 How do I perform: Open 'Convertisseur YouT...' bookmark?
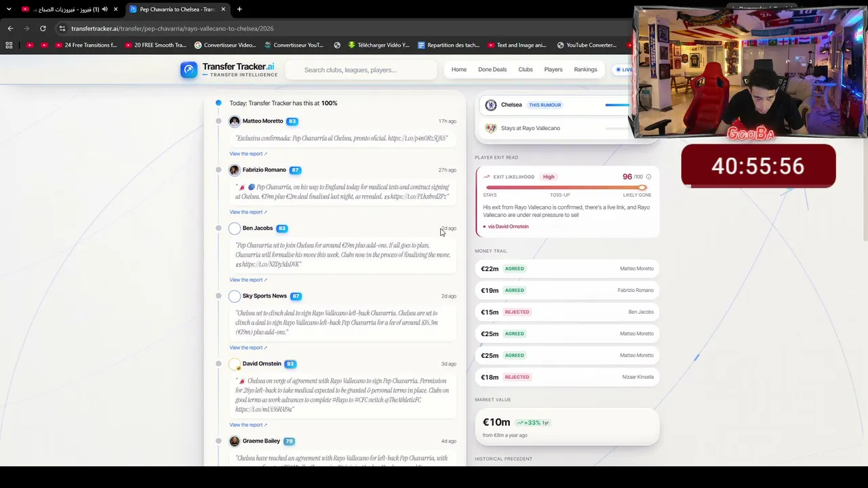tap(294, 45)
